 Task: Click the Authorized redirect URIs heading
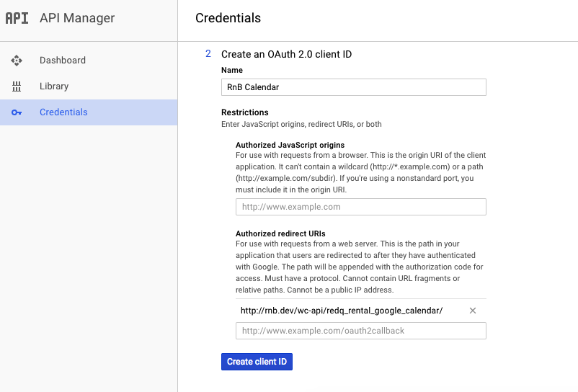(280, 233)
